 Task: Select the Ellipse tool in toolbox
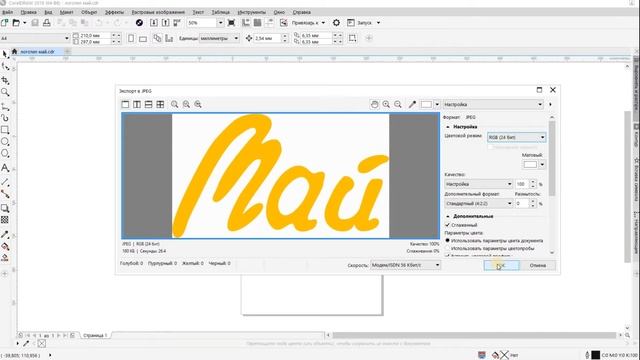pyautogui.click(x=5, y=142)
